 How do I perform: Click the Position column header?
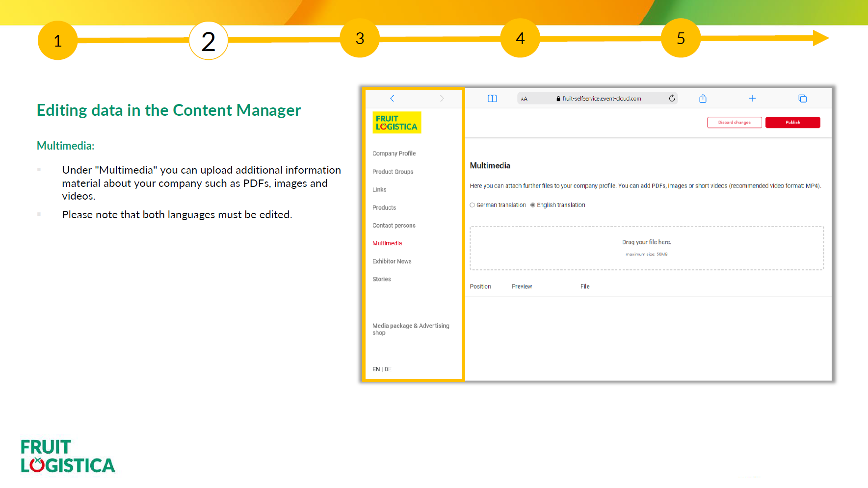(x=480, y=286)
